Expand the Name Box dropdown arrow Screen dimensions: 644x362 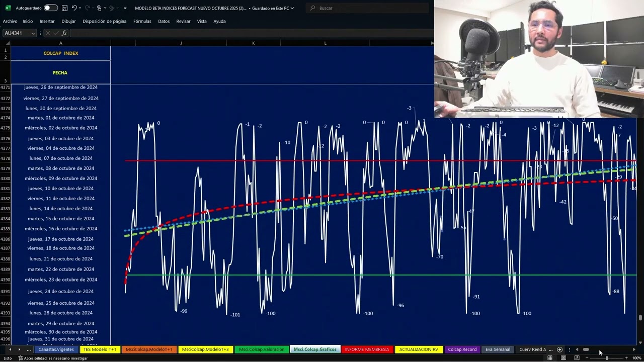tap(33, 33)
